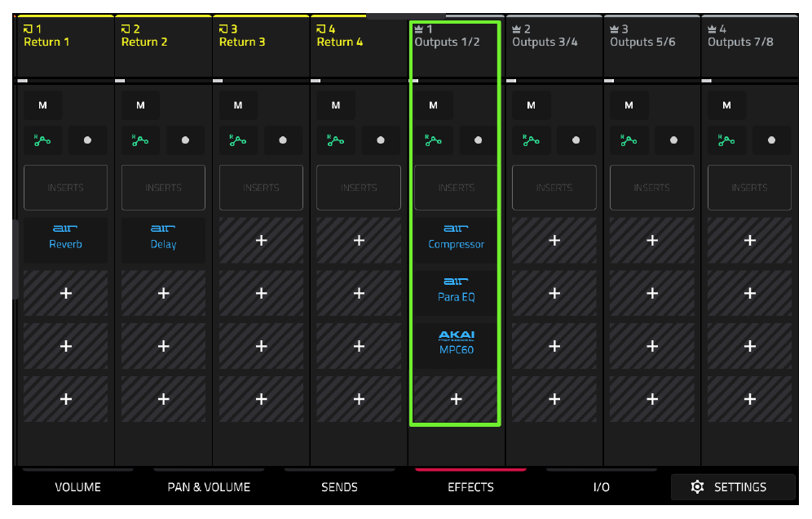Mute the Return 2 channel
The width and height of the screenshot is (812, 519).
[140, 105]
